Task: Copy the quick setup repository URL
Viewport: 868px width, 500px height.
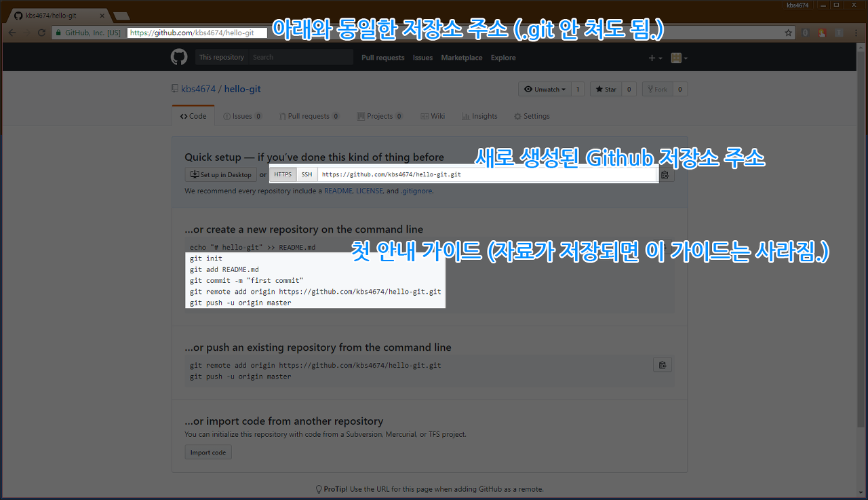Action: pos(665,174)
